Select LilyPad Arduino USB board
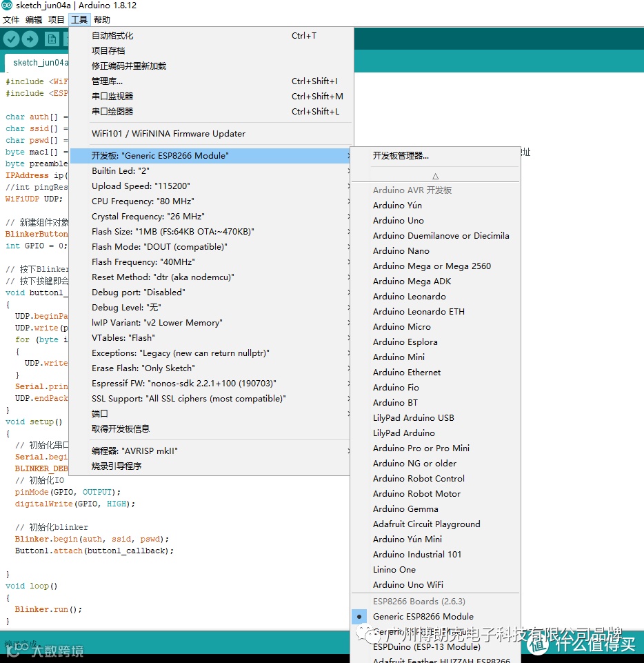The image size is (644, 663). point(435,418)
